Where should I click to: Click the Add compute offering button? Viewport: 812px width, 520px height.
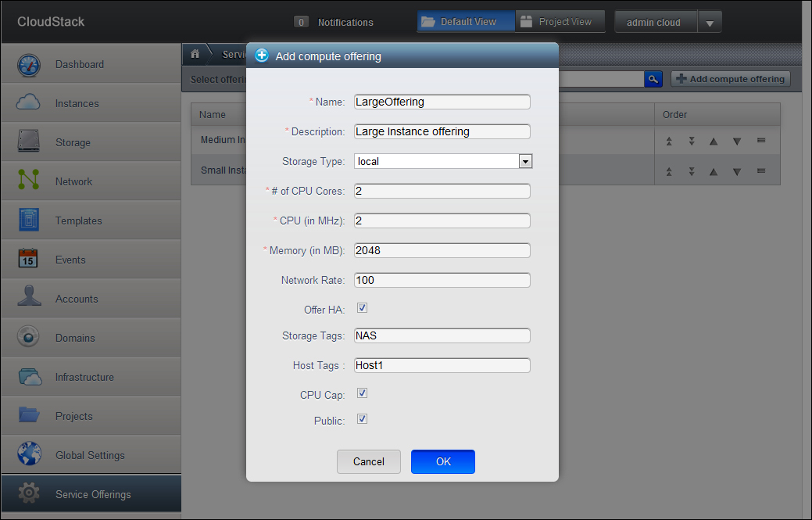tap(730, 79)
